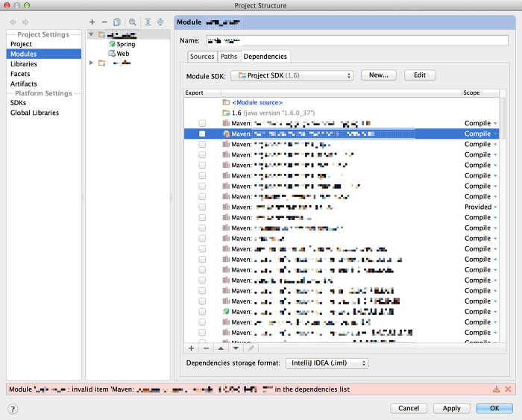
Task: Dismiss the invalid item error message
Action: point(508,389)
